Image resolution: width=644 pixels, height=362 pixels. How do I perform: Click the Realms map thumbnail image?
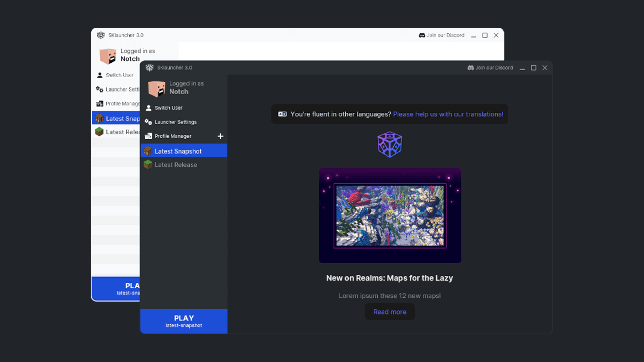[390, 215]
